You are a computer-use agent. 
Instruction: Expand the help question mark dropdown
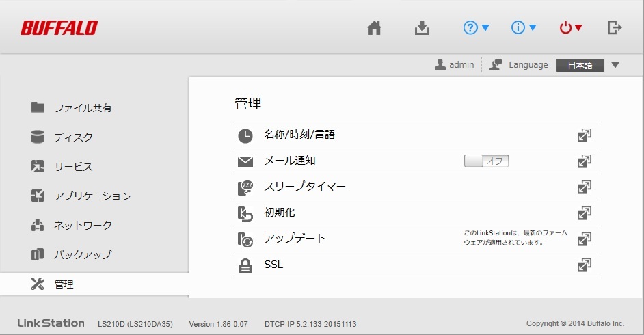pyautogui.click(x=476, y=28)
